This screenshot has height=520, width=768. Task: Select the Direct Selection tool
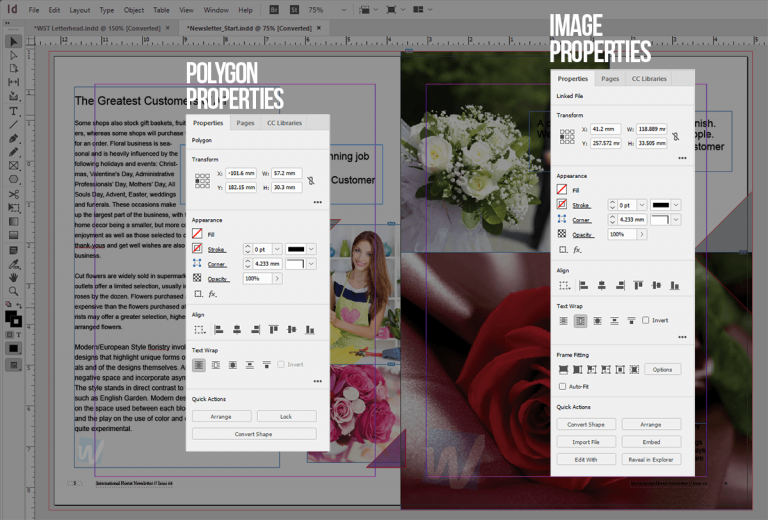pyautogui.click(x=14, y=55)
